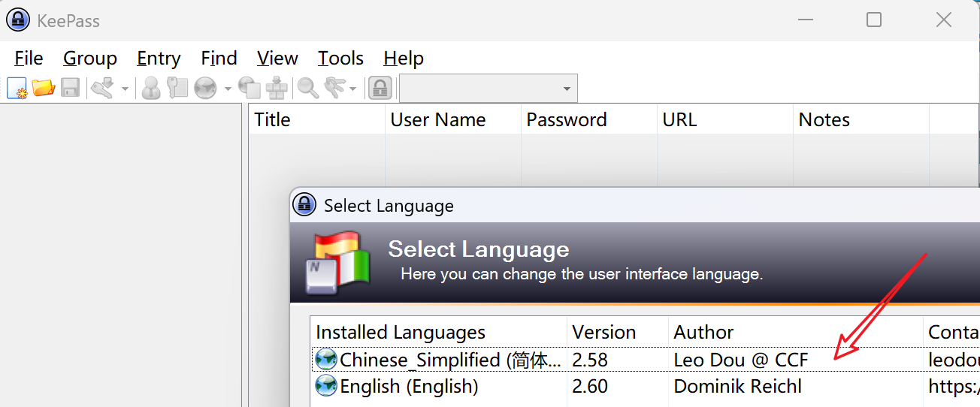Click the Author column header in language list

pyautogui.click(x=796, y=332)
